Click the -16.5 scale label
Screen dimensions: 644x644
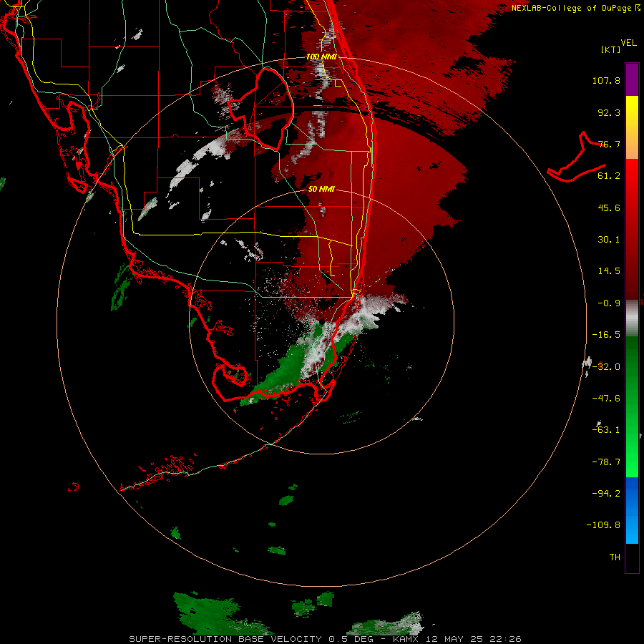(606, 335)
